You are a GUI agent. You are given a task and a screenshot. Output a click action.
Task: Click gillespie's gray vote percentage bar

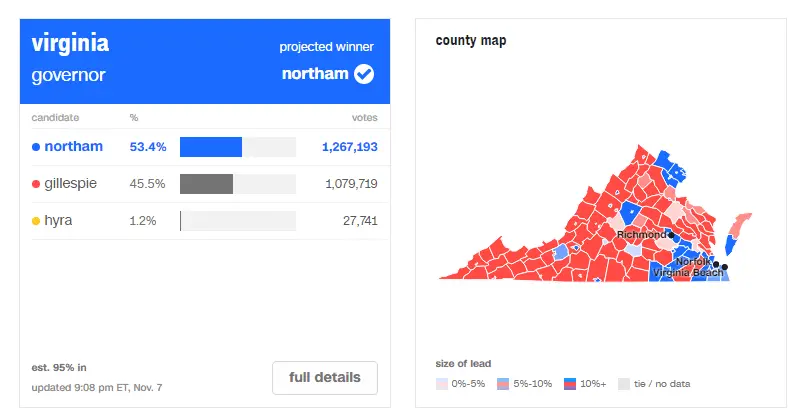point(206,184)
